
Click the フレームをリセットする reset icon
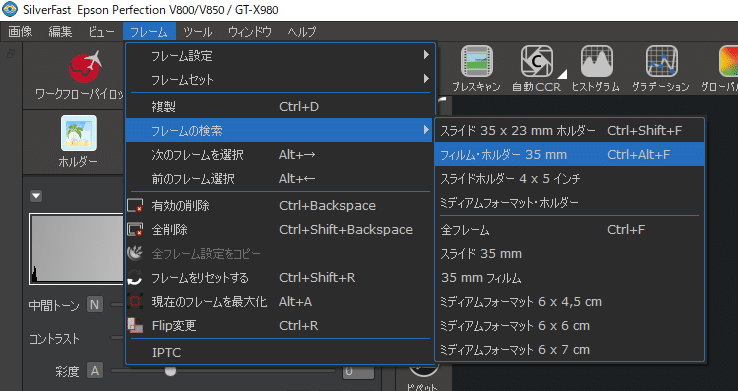[x=135, y=278]
